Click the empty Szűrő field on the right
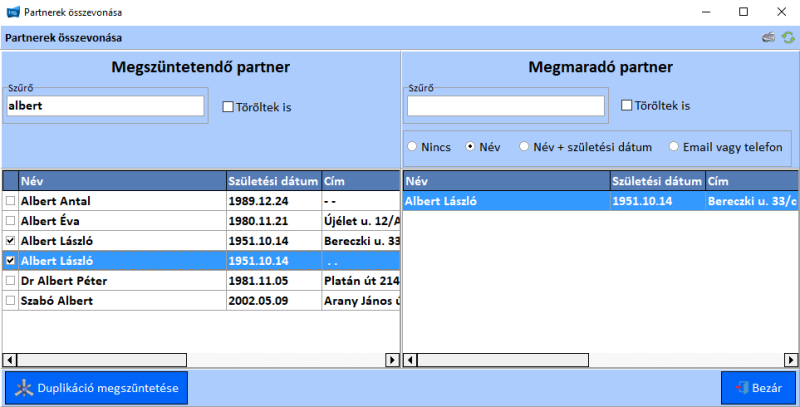This screenshot has width=800, height=407. click(506, 106)
